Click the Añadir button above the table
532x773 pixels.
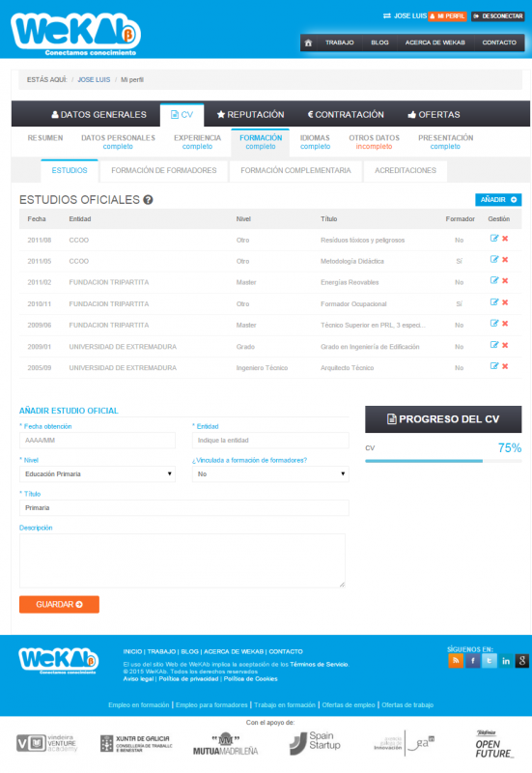pyautogui.click(x=498, y=200)
